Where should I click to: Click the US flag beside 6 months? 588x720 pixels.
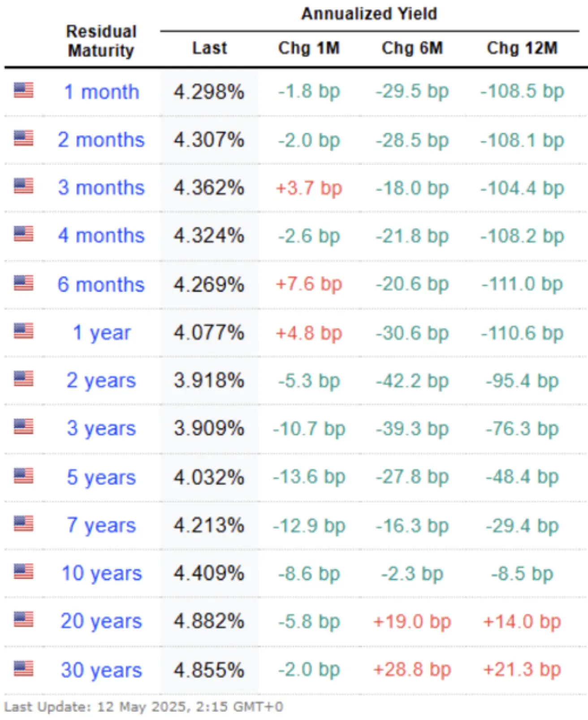pyautogui.click(x=23, y=283)
